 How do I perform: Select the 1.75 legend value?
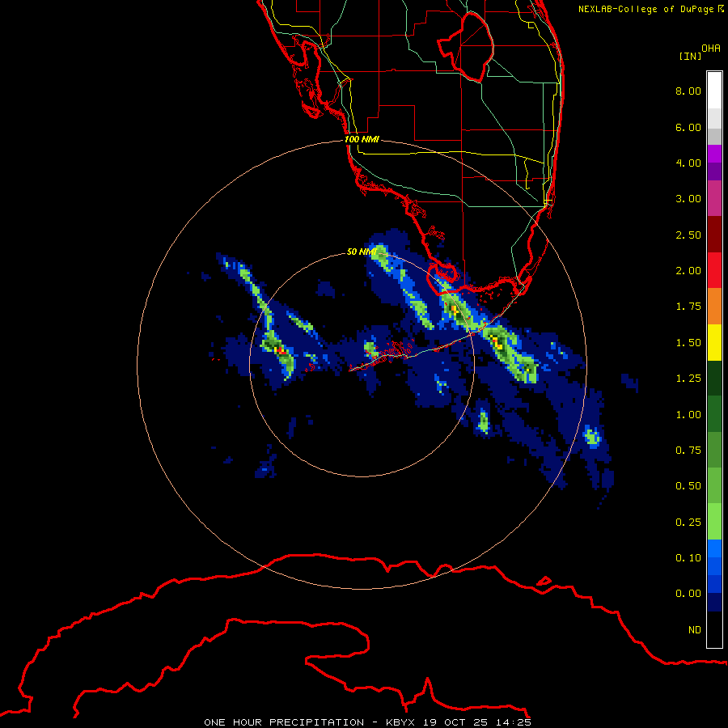[688, 307]
